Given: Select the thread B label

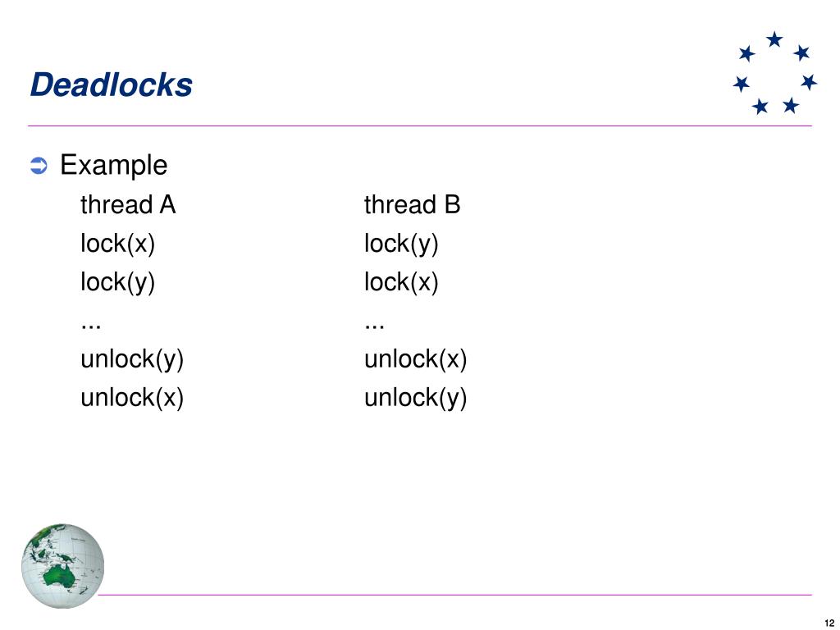Looking at the screenshot, I should 412,204.
